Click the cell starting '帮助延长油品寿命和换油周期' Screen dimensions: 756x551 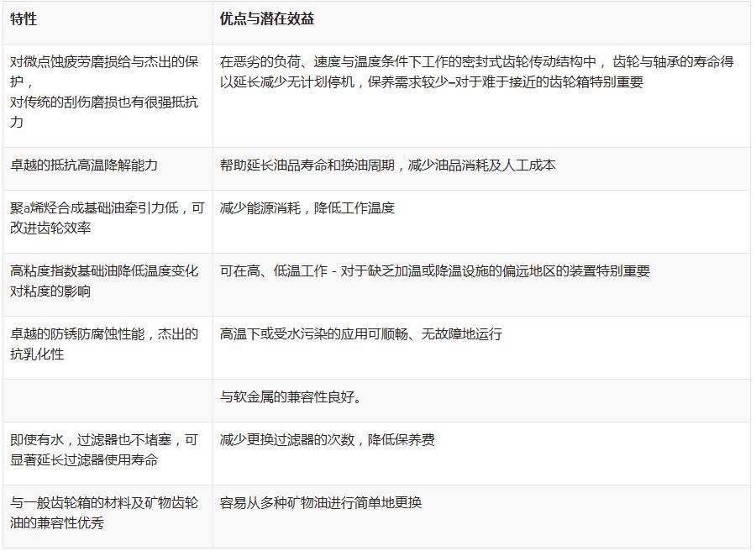pos(387,165)
